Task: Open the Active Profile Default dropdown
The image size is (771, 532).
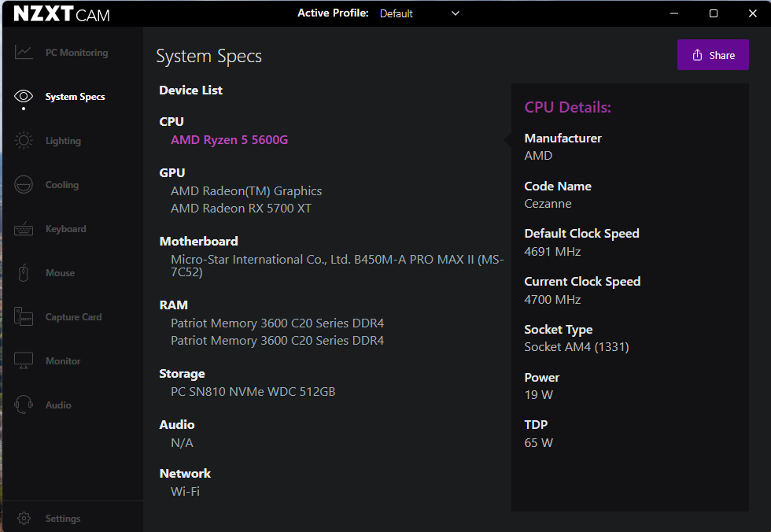Action: pos(419,13)
